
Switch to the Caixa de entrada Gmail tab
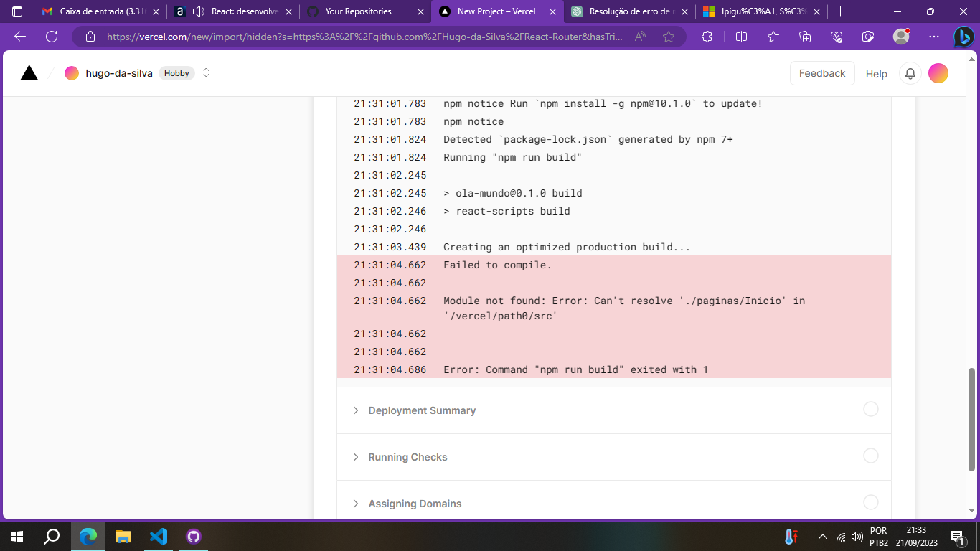point(100,11)
